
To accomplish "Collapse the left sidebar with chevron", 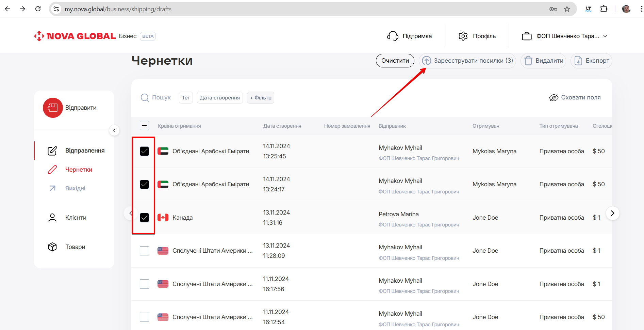I will click(x=114, y=130).
